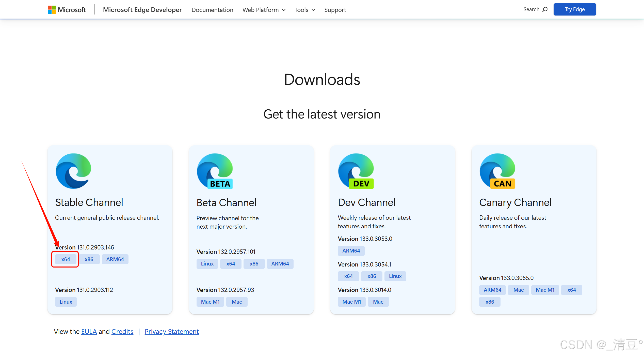Click Version 132.0.2957.101 text

coord(226,252)
